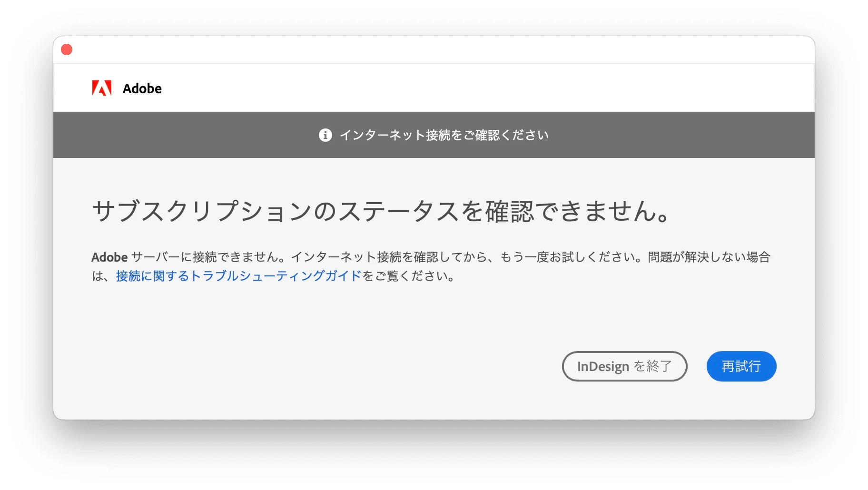Image resolution: width=868 pixels, height=490 pixels.
Task: Open the 接続に関するトラブルシューティングガイド link
Action: [x=239, y=276]
